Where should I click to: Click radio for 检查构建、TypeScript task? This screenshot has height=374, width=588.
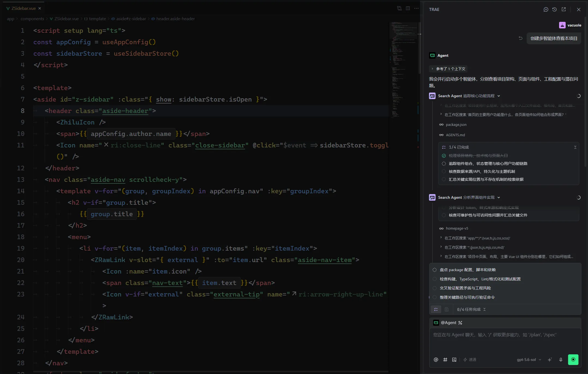(434, 279)
